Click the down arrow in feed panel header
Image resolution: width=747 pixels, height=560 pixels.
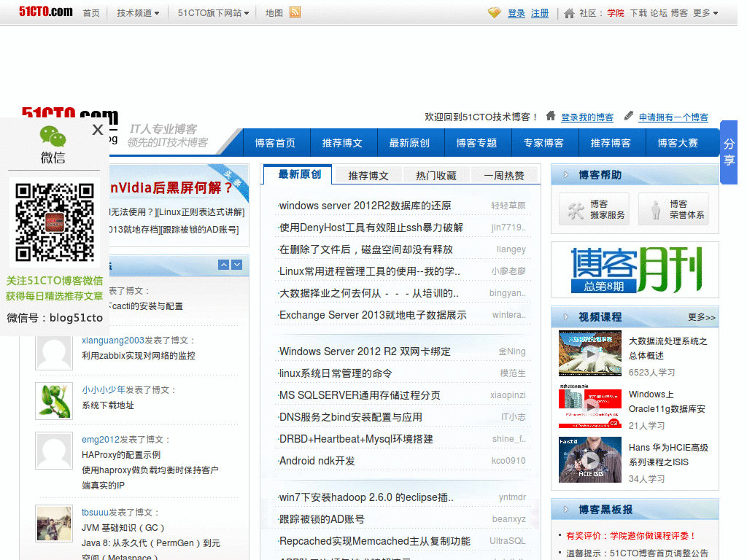tap(237, 265)
